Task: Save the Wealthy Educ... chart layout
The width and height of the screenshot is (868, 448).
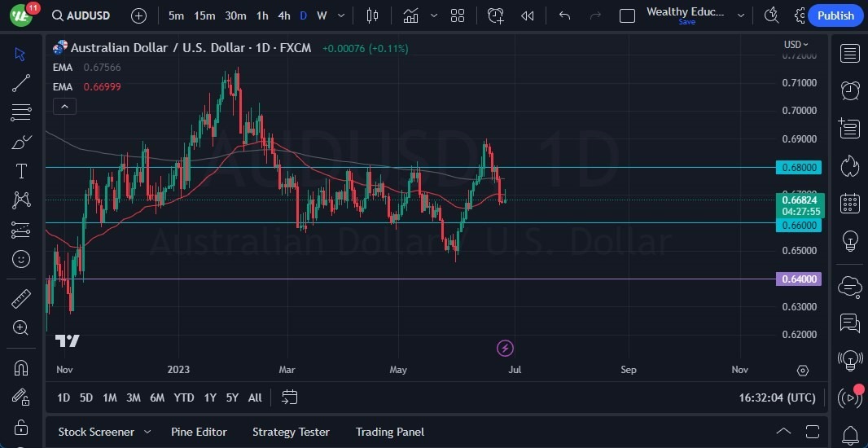Action: [x=687, y=22]
